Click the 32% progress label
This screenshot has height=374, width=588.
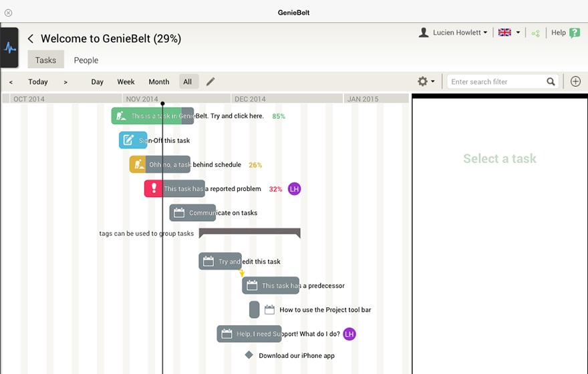pos(275,189)
